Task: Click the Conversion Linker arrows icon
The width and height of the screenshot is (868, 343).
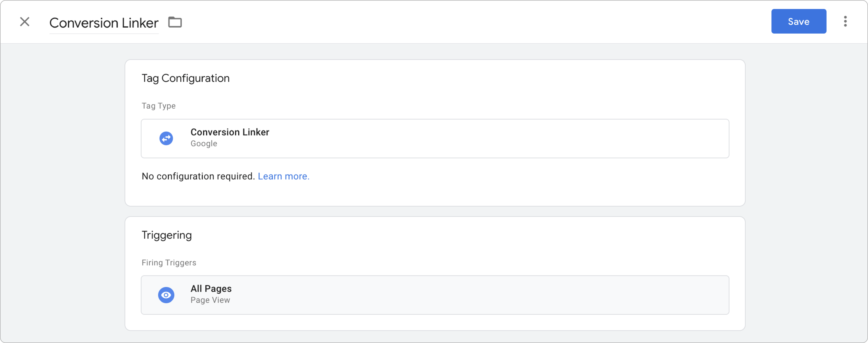Action: pos(166,138)
